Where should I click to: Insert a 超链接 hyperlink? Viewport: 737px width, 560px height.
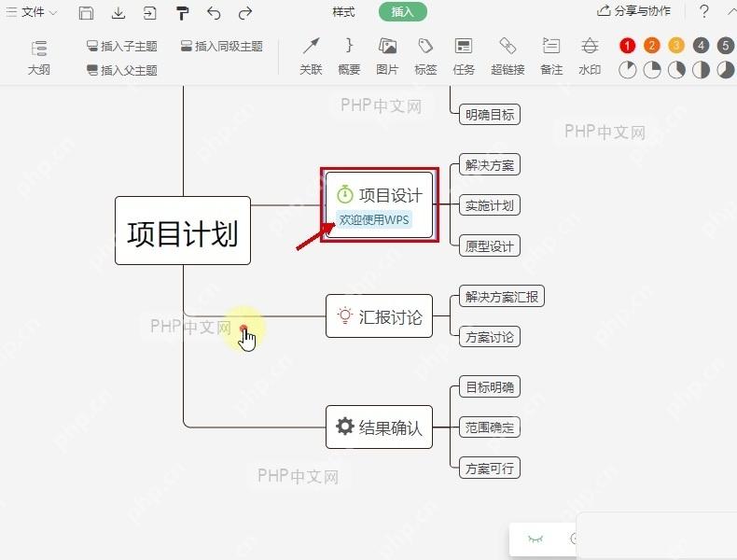pyautogui.click(x=508, y=57)
